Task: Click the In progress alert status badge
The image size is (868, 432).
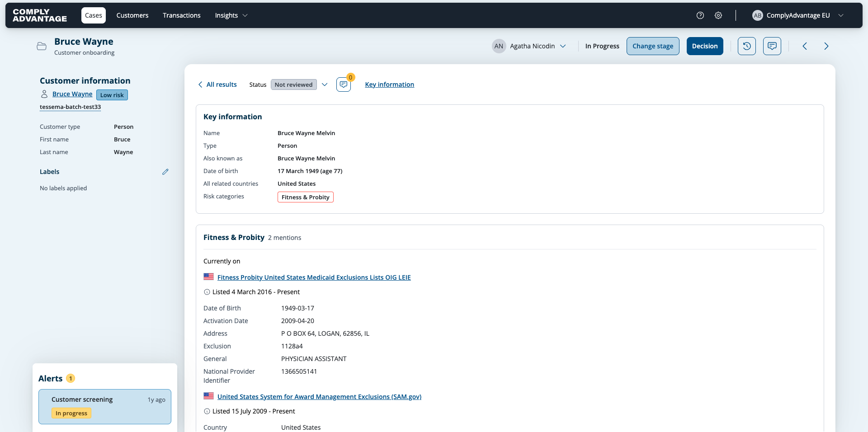Action: (71, 413)
